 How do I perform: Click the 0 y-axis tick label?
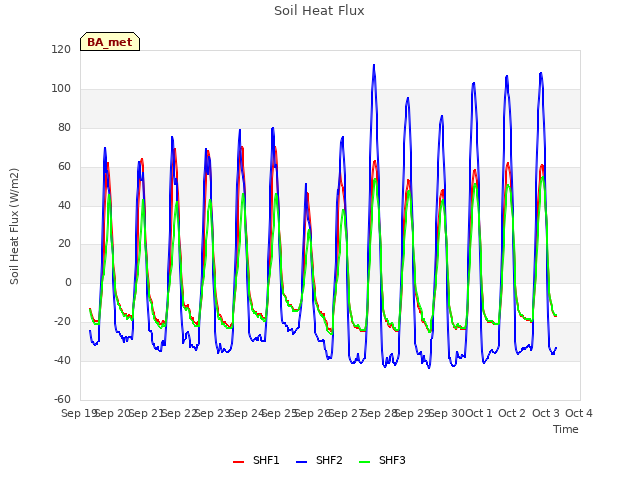pos(68,282)
